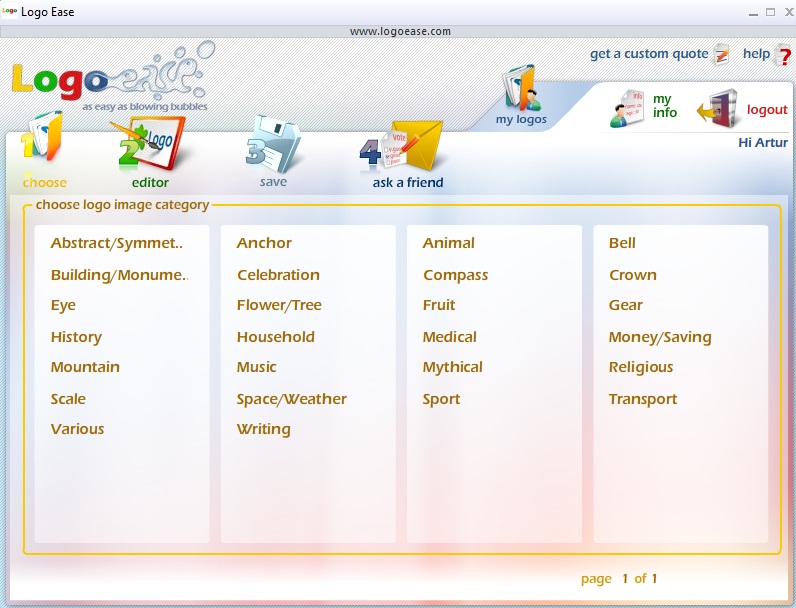
Task: Click the custom quote pencil icon
Action: click(722, 56)
